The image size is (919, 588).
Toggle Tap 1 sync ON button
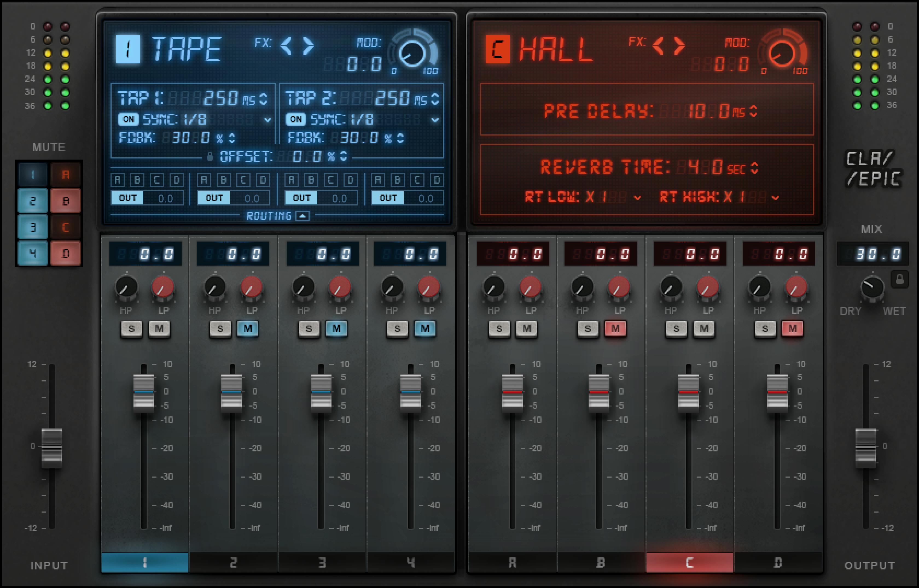click(x=128, y=119)
